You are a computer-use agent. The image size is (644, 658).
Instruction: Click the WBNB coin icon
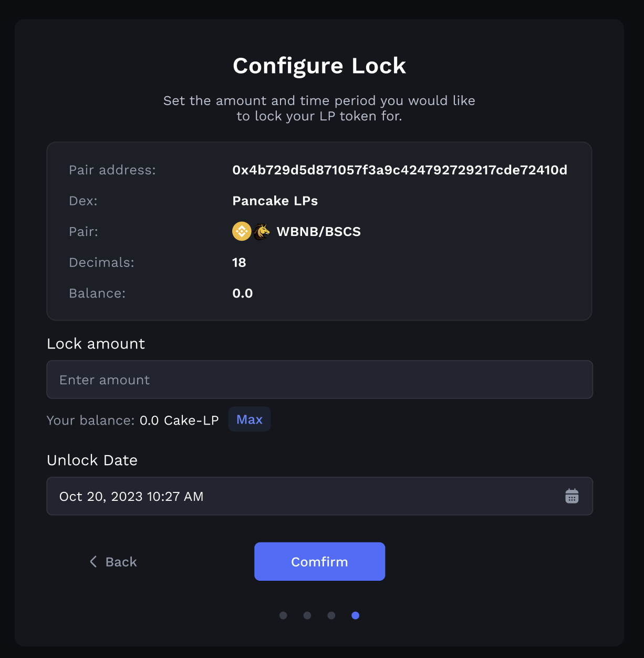242,231
